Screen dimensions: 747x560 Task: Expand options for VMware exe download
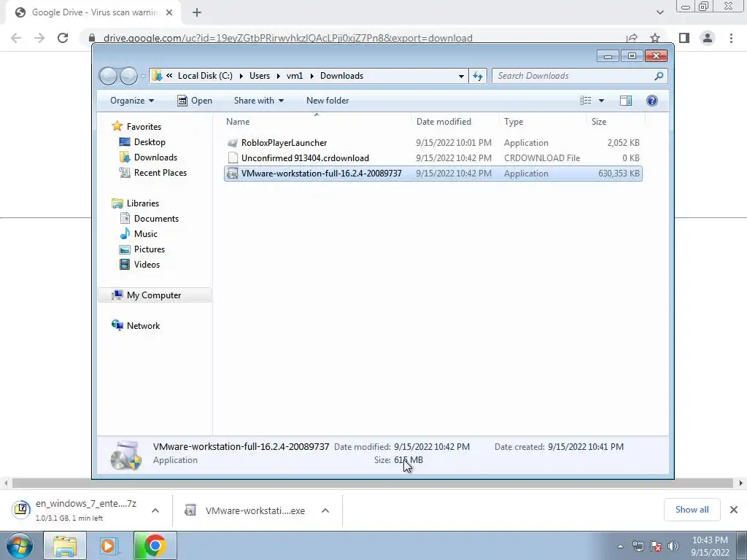[325, 510]
